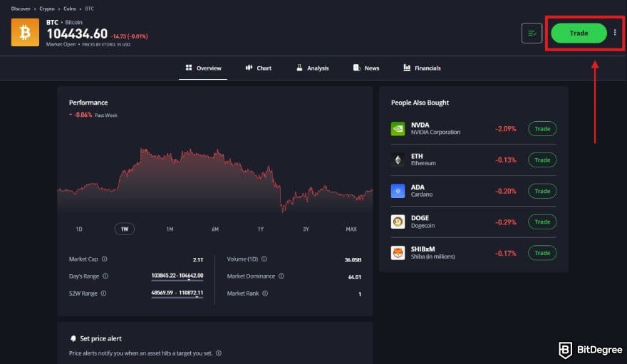Select the 3Y performance range
The width and height of the screenshot is (627, 364).
[x=306, y=229]
